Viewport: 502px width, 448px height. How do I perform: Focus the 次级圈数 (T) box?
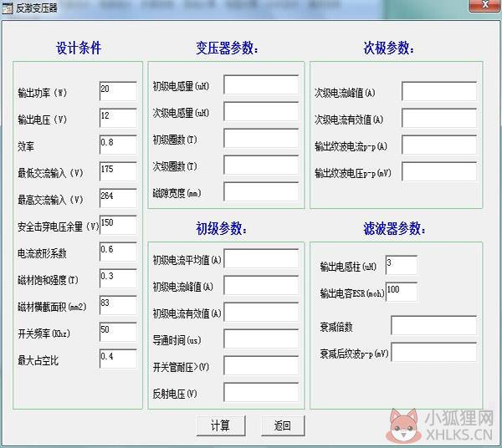click(x=261, y=165)
